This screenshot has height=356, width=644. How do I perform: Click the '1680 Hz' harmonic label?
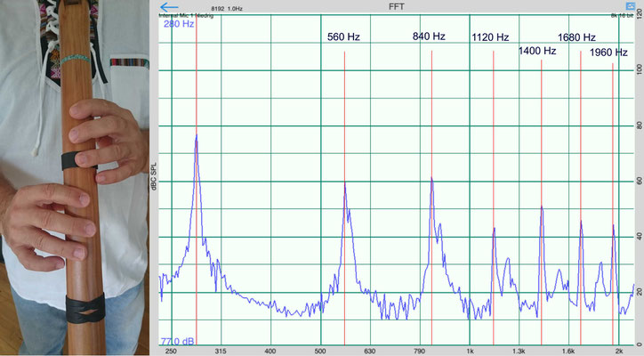pyautogui.click(x=576, y=37)
